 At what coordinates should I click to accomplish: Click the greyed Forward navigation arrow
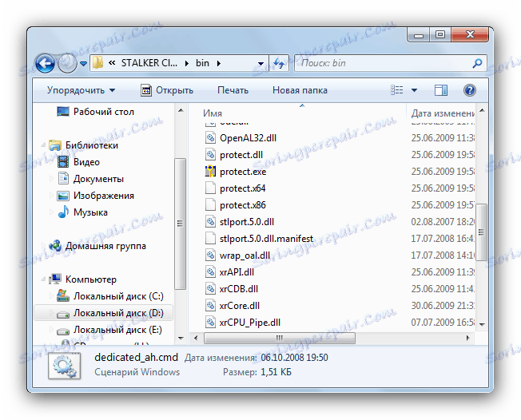tap(67, 63)
